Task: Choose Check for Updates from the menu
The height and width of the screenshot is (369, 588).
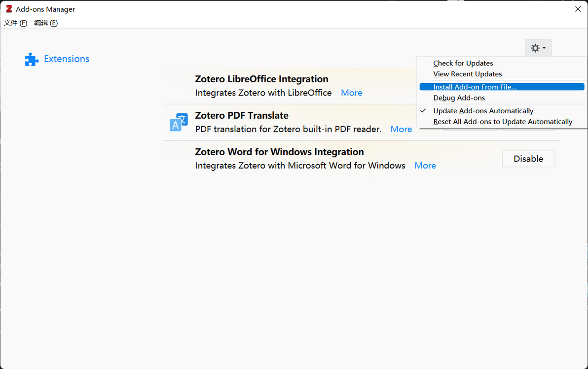Action: (463, 63)
